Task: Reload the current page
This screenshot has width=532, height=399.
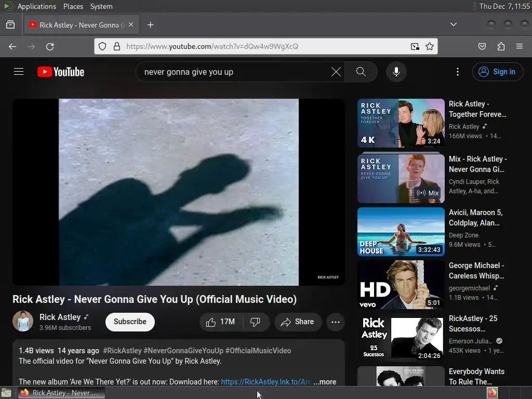Action: pyautogui.click(x=50, y=46)
